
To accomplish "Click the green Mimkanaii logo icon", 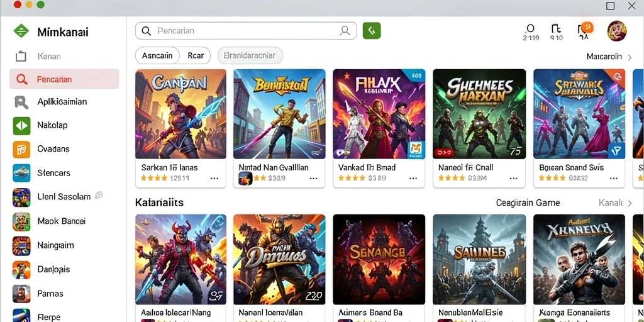I will [21, 31].
